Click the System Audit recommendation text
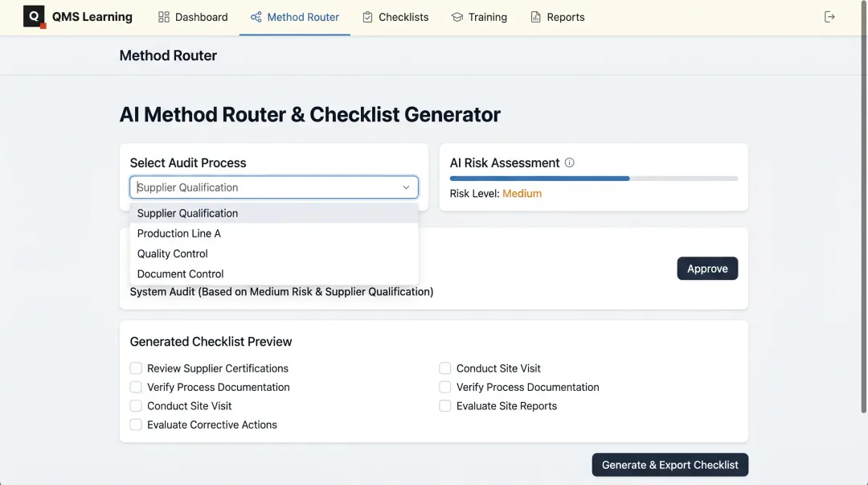The height and width of the screenshot is (485, 868). 281,291
